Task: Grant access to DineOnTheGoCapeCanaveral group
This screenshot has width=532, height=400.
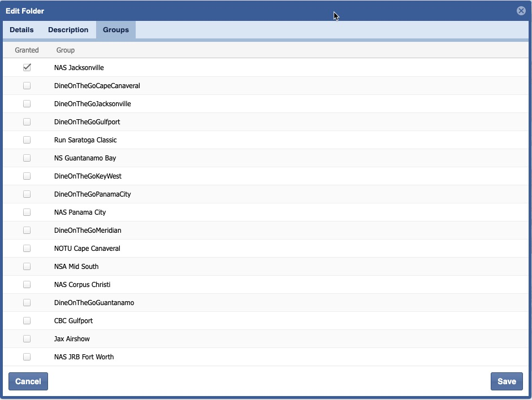Action: (x=27, y=86)
